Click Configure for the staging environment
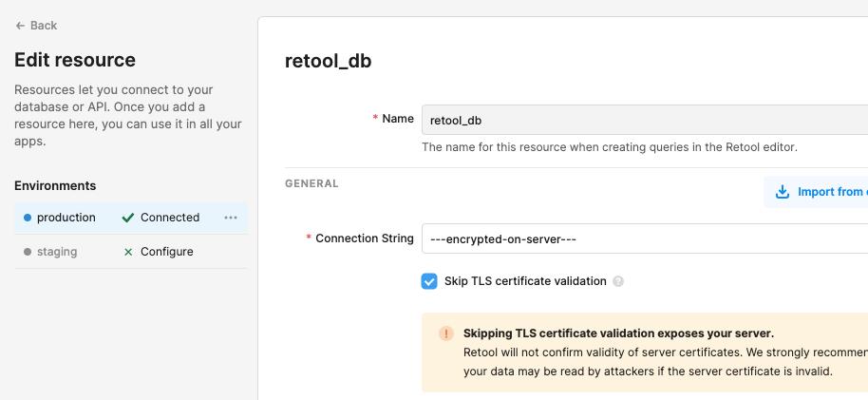868x400 pixels. [166, 252]
